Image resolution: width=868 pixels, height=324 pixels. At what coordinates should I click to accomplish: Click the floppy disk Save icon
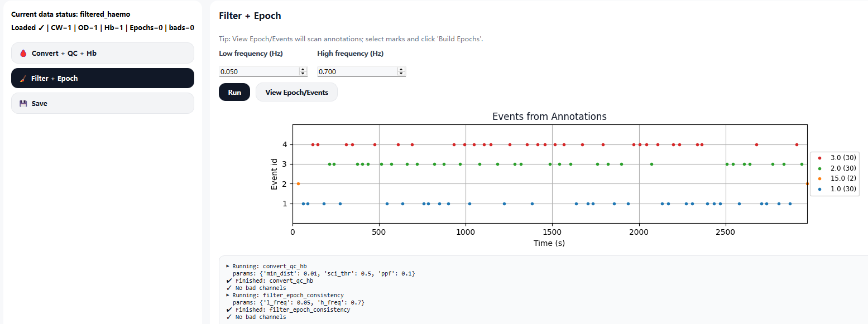coord(23,104)
